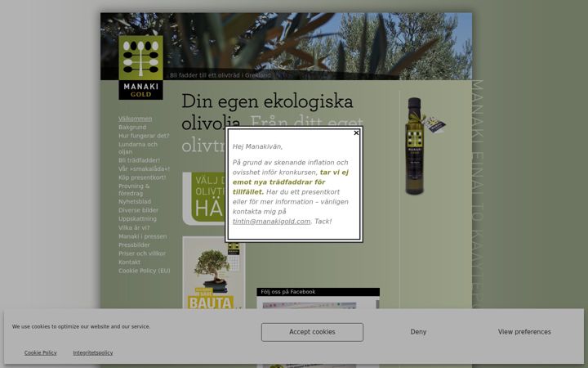Open the Bakgrund menu item
Screen dimensions: 588x368
132,128
